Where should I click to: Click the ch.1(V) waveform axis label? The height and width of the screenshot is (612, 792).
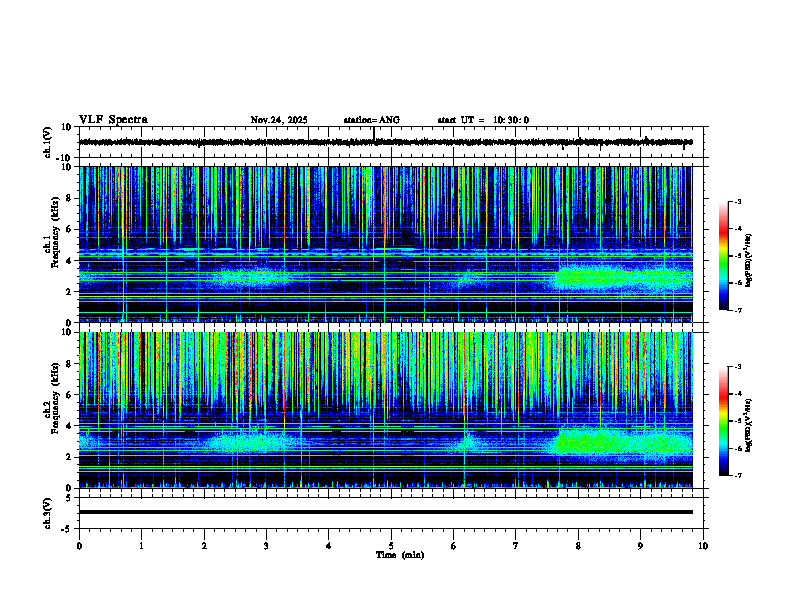click(x=47, y=142)
